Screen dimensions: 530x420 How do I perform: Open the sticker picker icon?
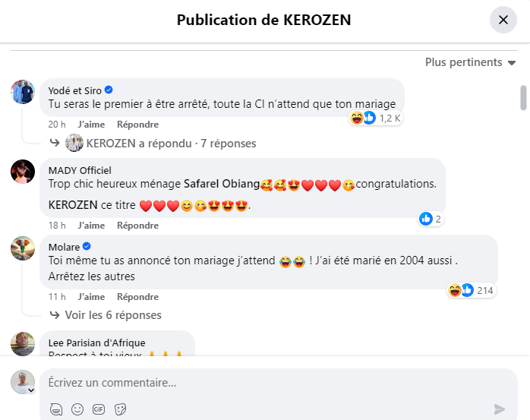pyautogui.click(x=119, y=409)
